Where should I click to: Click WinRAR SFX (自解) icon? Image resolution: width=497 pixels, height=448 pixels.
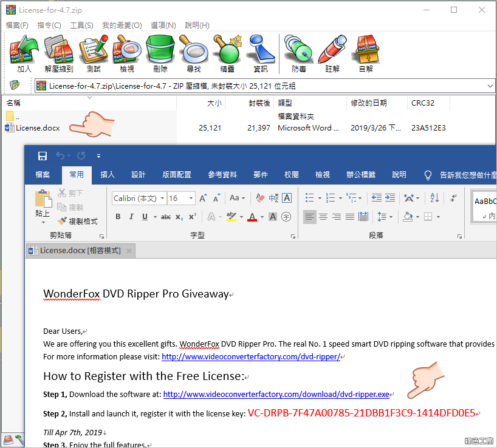point(366,53)
